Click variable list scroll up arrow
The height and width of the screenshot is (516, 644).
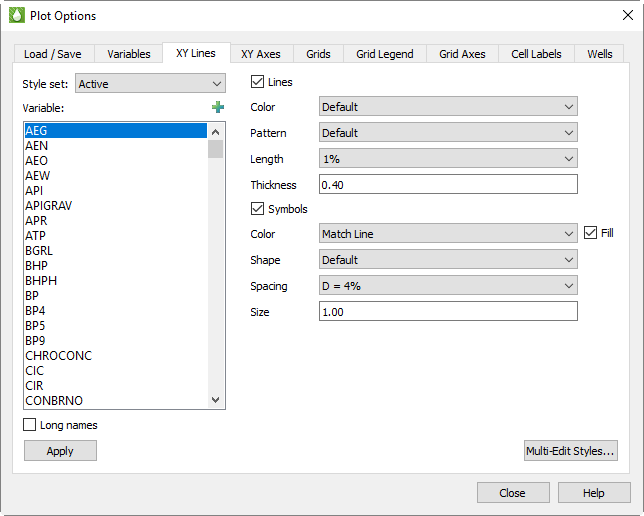click(216, 132)
